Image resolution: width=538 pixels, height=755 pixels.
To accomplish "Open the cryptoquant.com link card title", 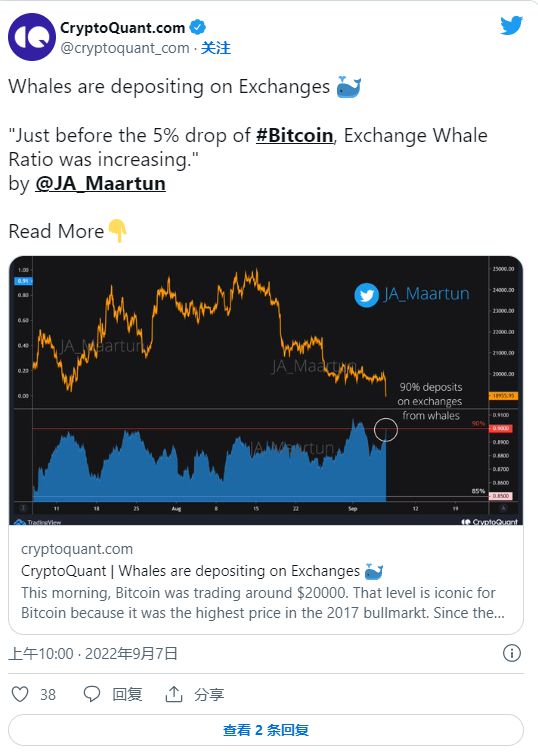I will click(x=202, y=571).
